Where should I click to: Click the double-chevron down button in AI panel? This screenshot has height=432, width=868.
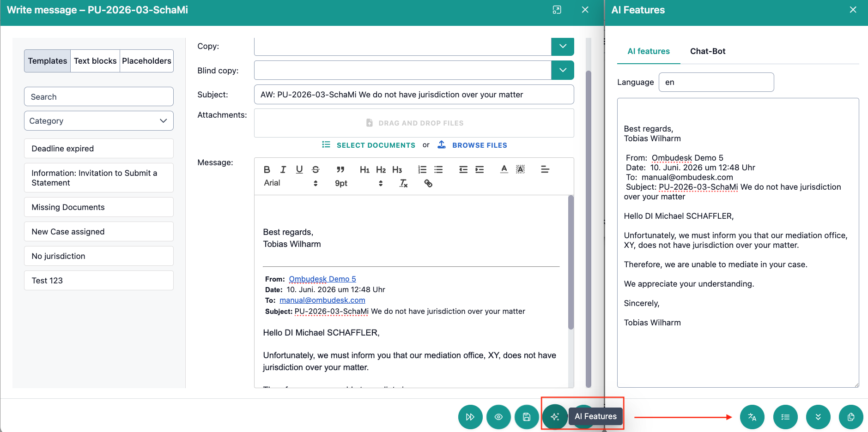(x=818, y=417)
